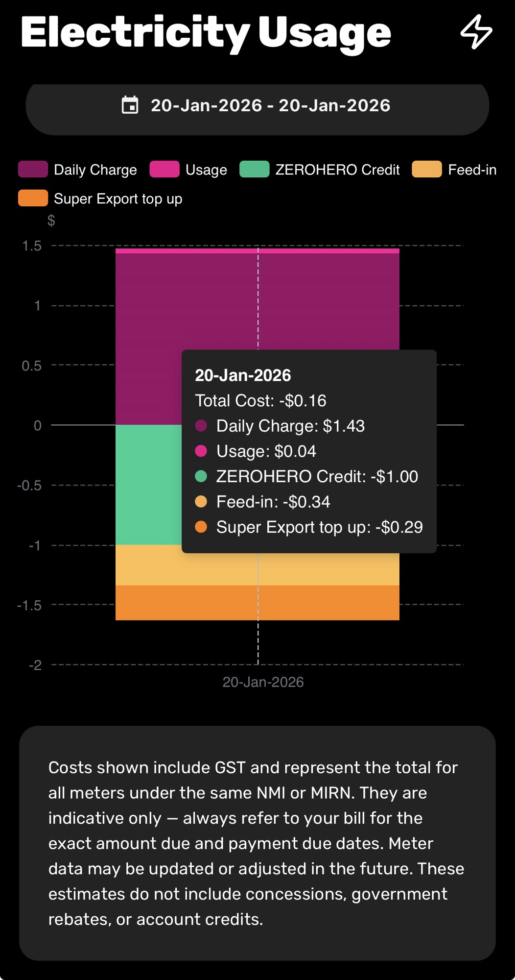This screenshot has width=515, height=980.
Task: Click the 20-Jan-2026 x-axis label
Action: coord(263,682)
